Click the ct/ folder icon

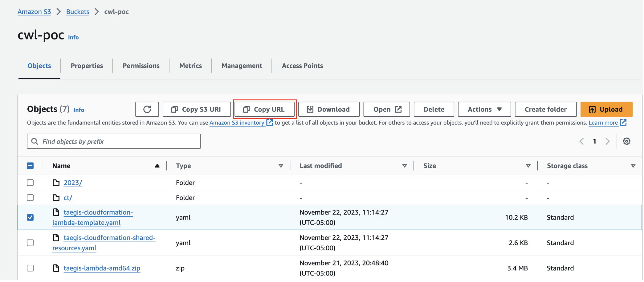pyautogui.click(x=56, y=198)
